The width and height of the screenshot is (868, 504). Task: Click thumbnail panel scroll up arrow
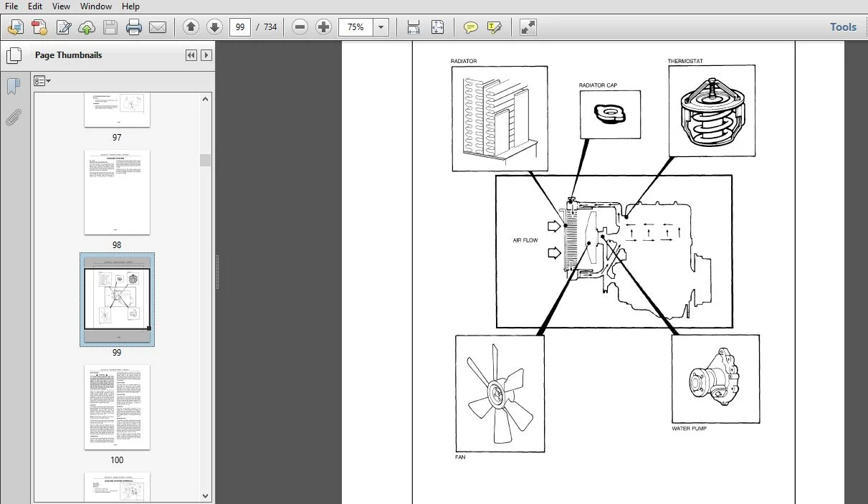206,98
